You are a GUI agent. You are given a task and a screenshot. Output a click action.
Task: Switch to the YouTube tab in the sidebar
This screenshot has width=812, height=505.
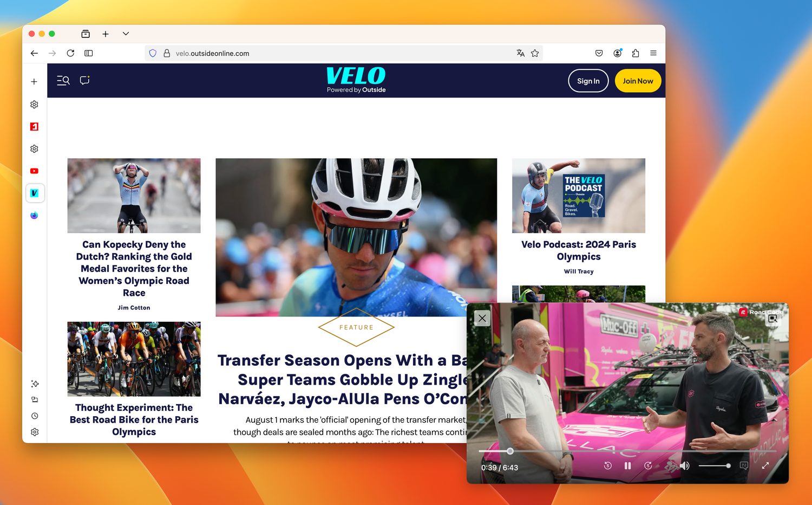pos(34,171)
